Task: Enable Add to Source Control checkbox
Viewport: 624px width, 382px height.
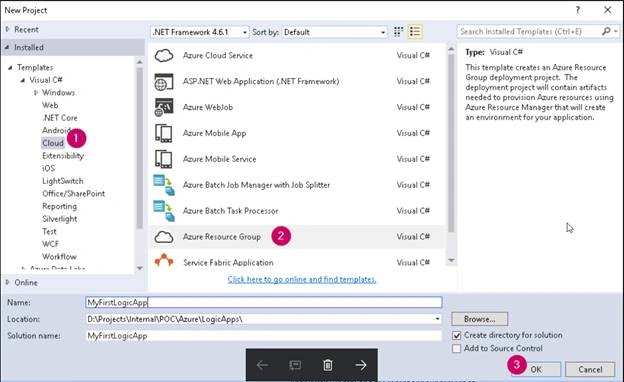Action: point(457,349)
